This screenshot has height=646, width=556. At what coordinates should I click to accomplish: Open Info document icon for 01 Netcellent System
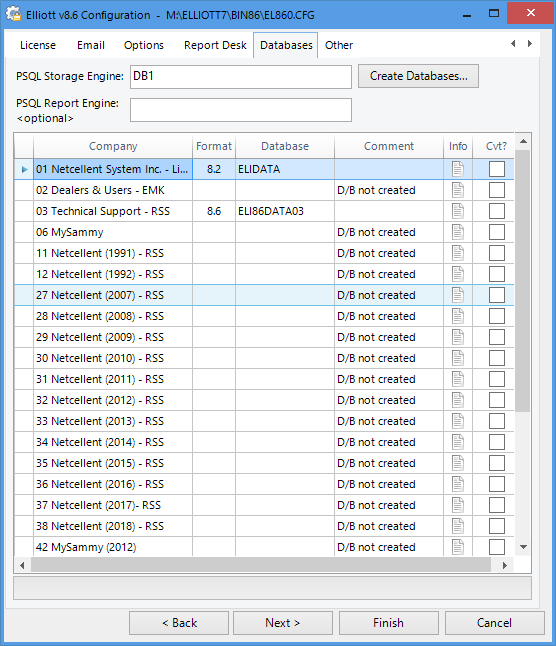(458, 169)
